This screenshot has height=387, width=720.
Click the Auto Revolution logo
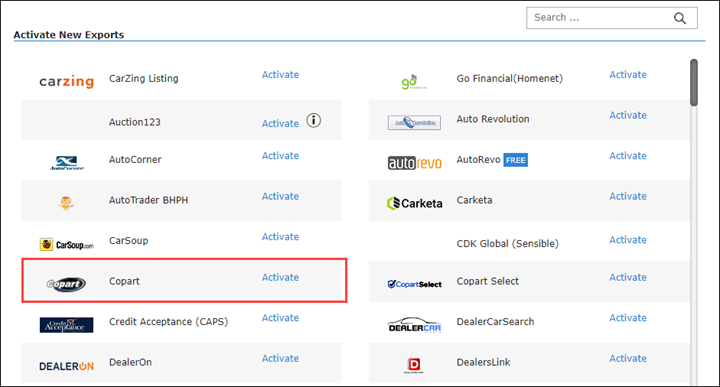click(x=414, y=123)
